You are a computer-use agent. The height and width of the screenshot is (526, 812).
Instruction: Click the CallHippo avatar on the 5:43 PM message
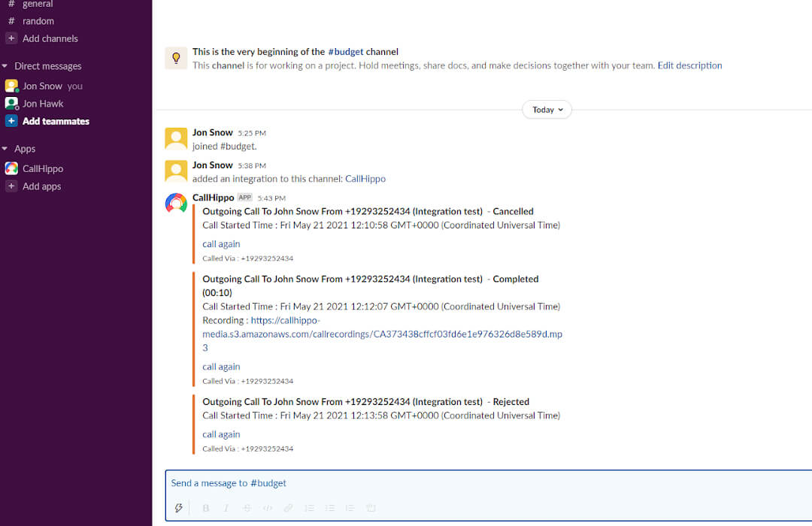[176, 203]
